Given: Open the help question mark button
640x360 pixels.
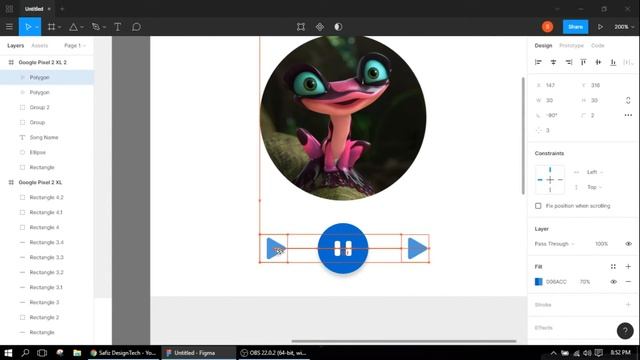Looking at the screenshot, I should [625, 331].
